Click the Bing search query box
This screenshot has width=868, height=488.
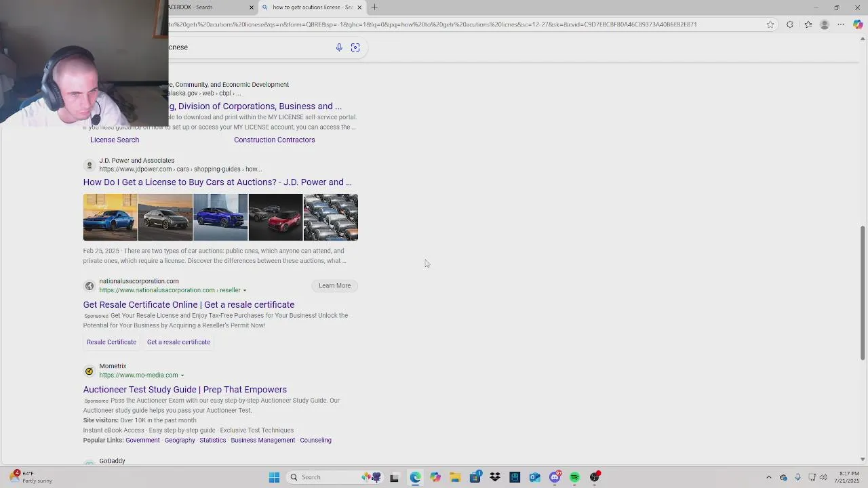[250, 47]
